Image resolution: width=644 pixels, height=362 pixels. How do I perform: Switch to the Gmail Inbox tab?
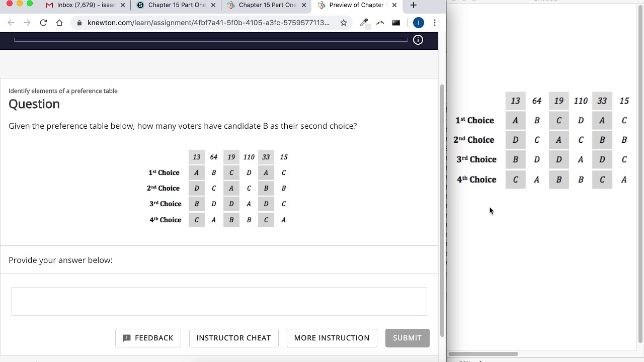tap(85, 5)
